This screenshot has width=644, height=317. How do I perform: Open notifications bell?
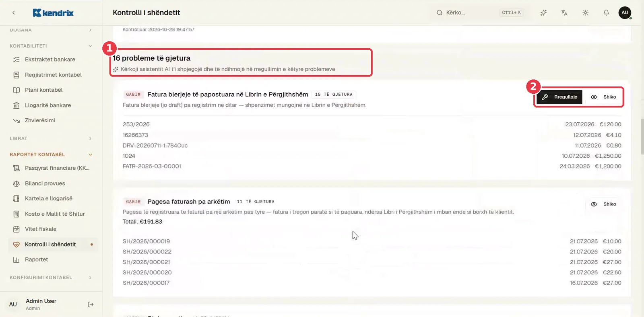click(x=606, y=12)
